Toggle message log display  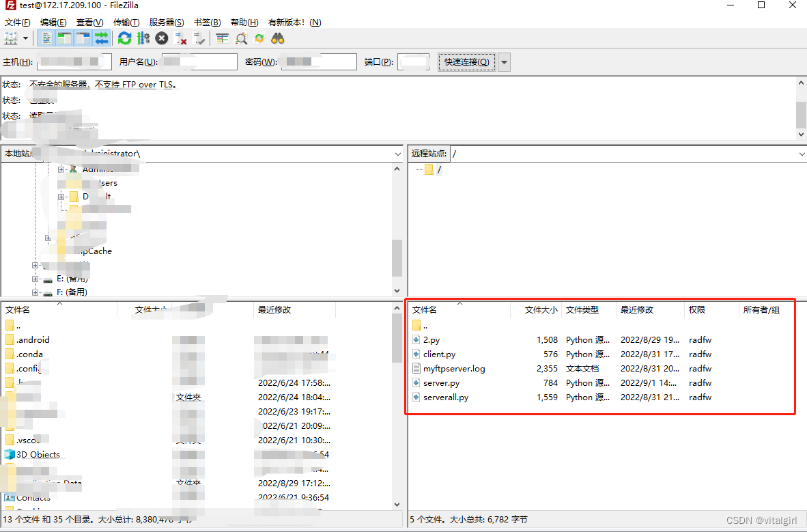(x=46, y=38)
